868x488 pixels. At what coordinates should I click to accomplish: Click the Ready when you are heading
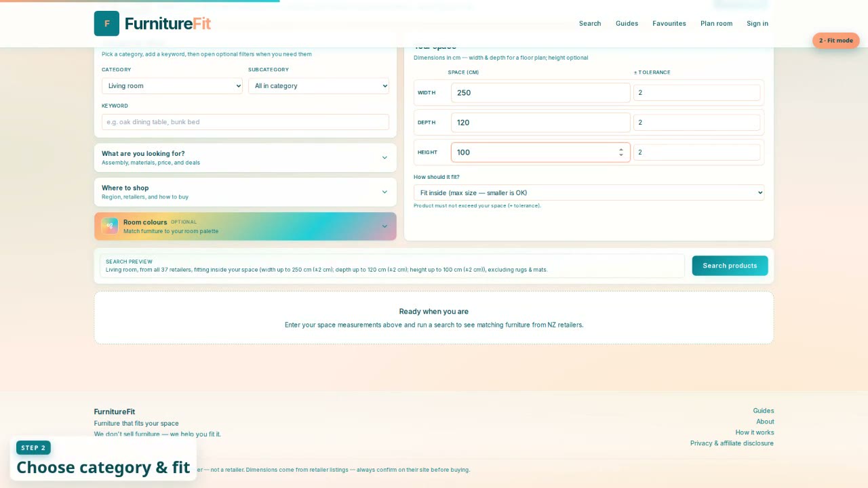434,312
